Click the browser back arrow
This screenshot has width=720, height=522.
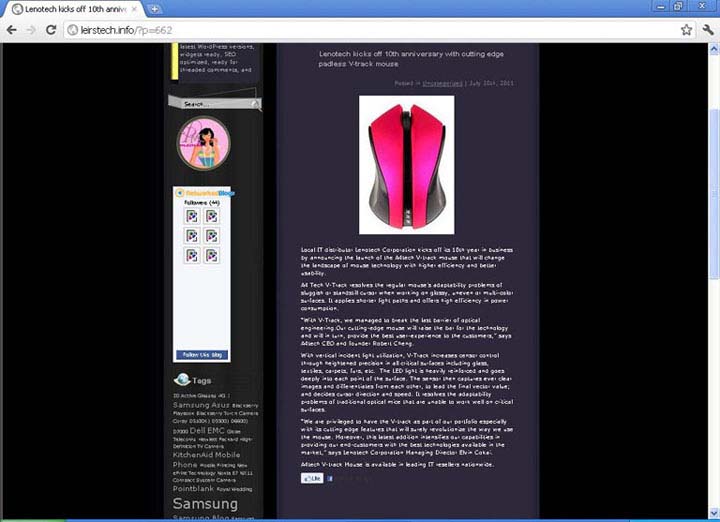click(11, 30)
